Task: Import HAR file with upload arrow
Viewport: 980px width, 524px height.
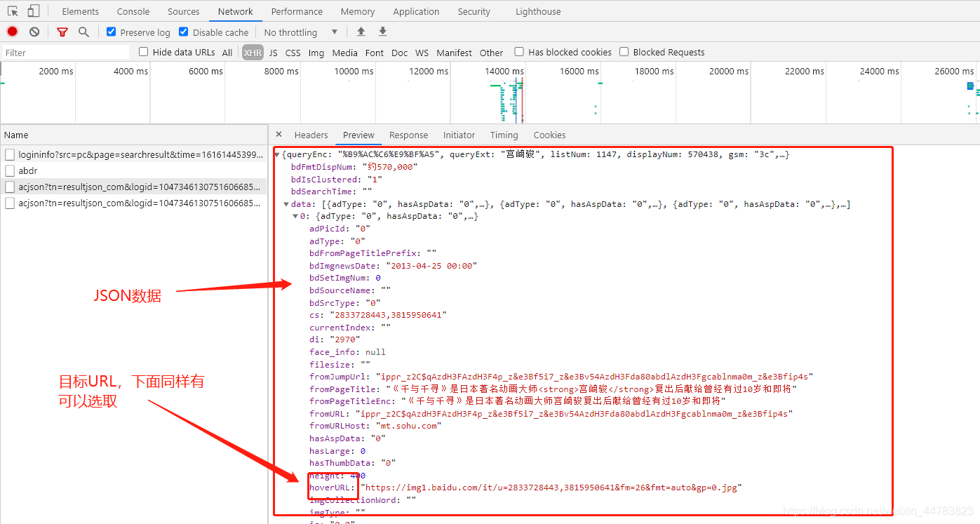Action: [x=361, y=32]
